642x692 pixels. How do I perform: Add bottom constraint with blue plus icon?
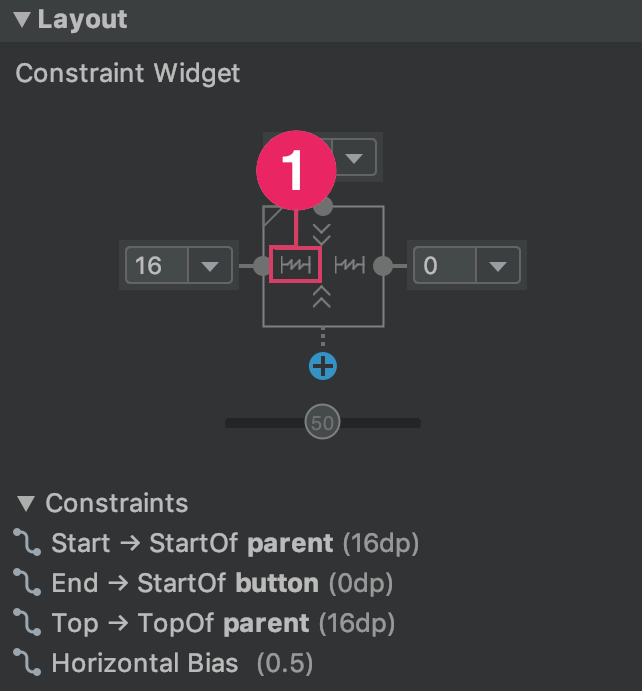pyautogui.click(x=323, y=366)
